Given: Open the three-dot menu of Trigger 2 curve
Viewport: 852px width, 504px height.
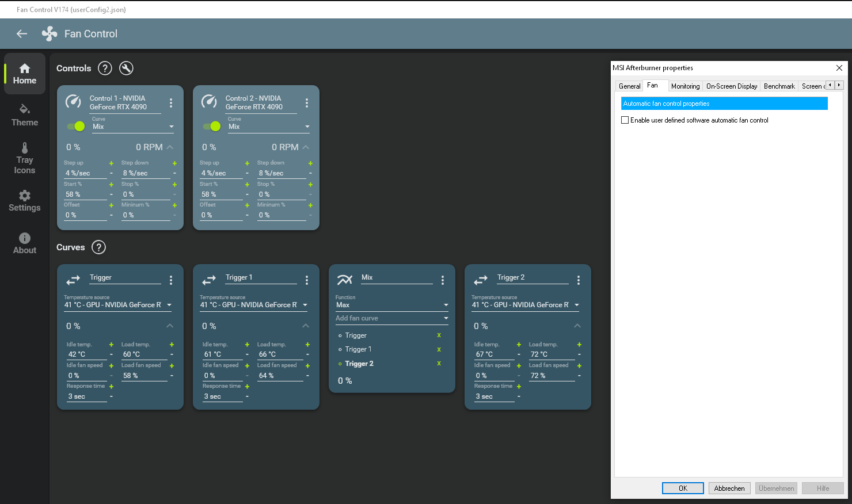Looking at the screenshot, I should click(579, 280).
